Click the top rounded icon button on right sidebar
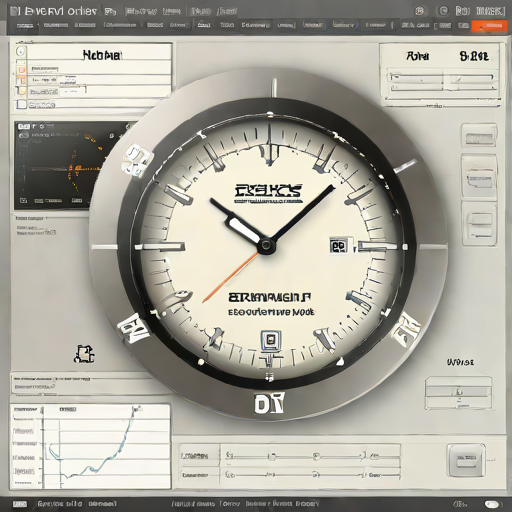This screenshot has width=512, height=512. [479, 135]
